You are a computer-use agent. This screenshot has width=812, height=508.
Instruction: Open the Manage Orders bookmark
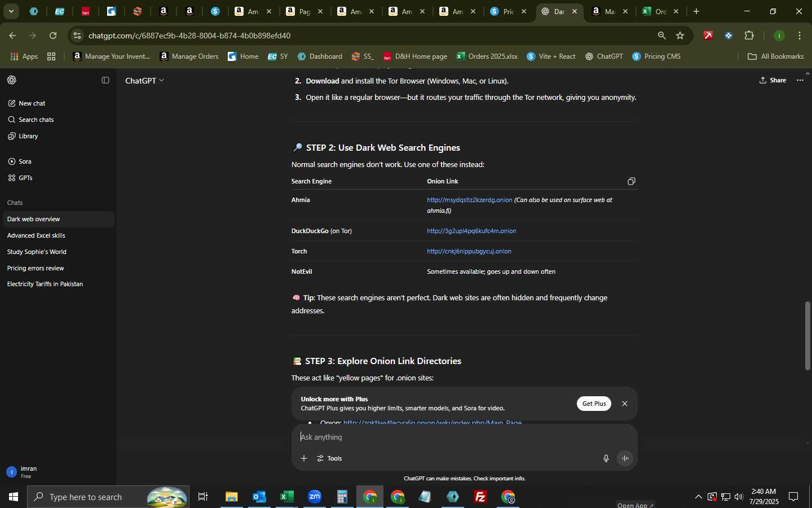pos(189,56)
